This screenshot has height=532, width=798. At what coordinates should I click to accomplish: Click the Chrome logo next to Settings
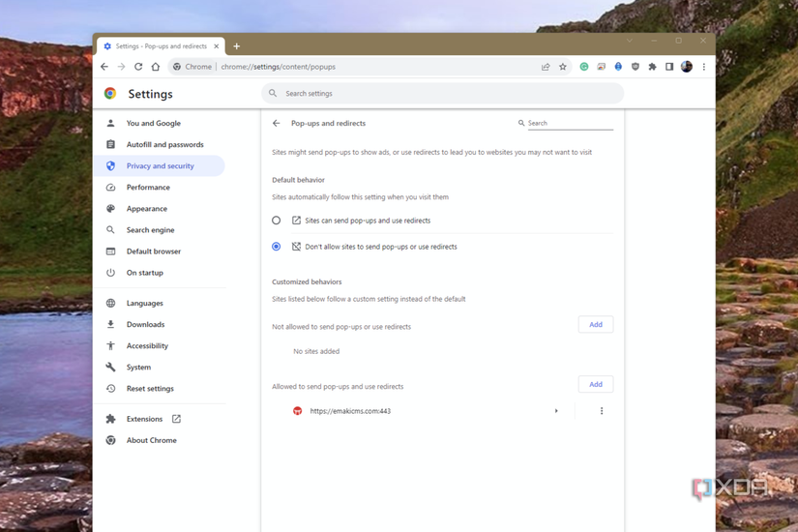pyautogui.click(x=110, y=93)
